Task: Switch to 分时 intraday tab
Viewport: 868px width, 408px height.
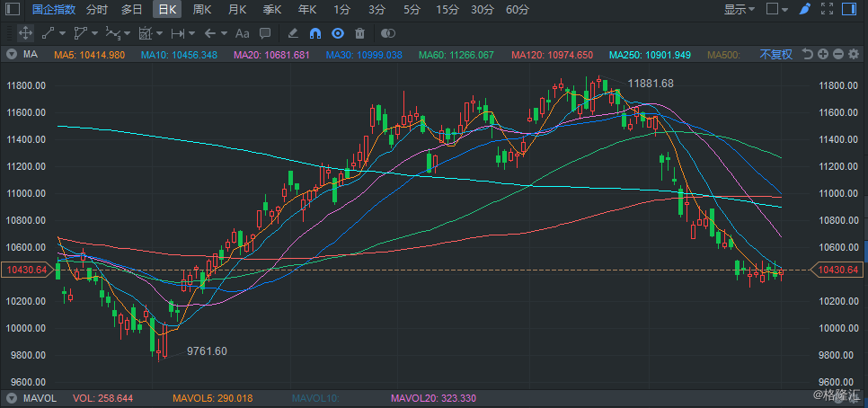Action: (97, 9)
